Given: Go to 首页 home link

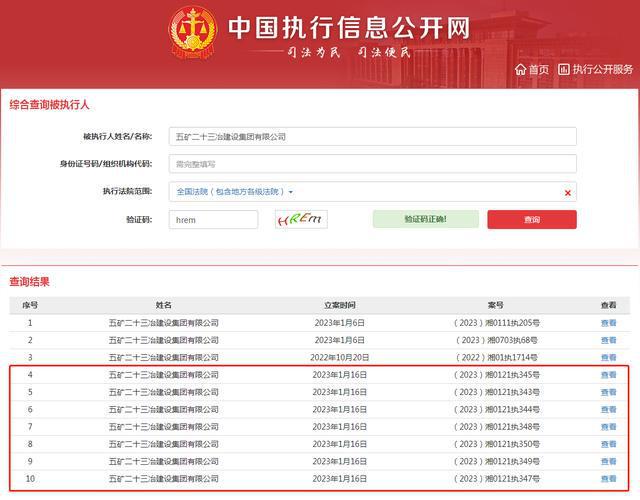Looking at the screenshot, I should point(532,69).
